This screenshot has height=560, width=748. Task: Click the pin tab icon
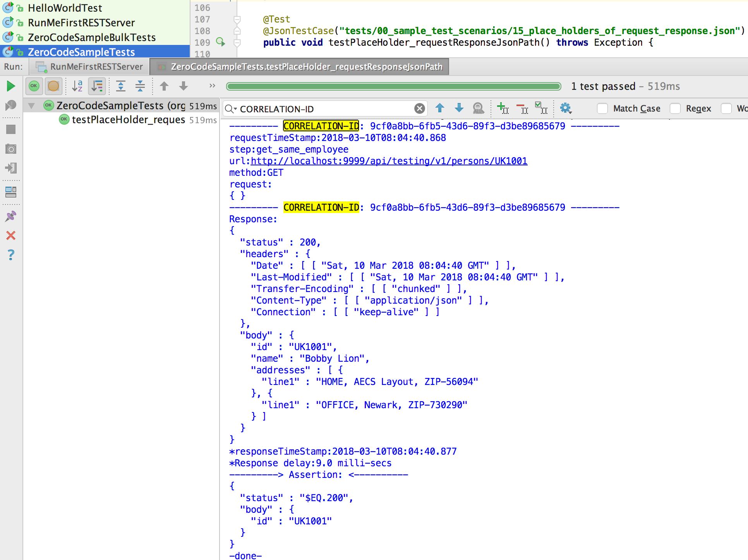11,216
